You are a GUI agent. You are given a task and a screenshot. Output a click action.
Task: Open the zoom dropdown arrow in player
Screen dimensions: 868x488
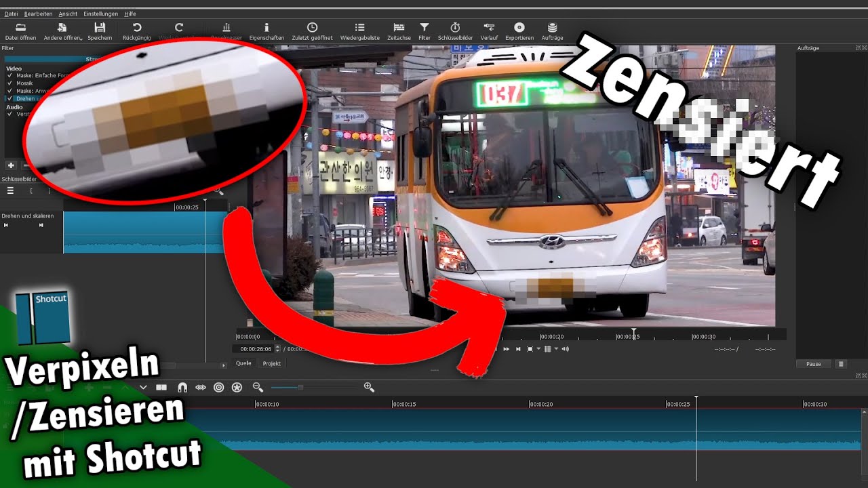pos(538,349)
